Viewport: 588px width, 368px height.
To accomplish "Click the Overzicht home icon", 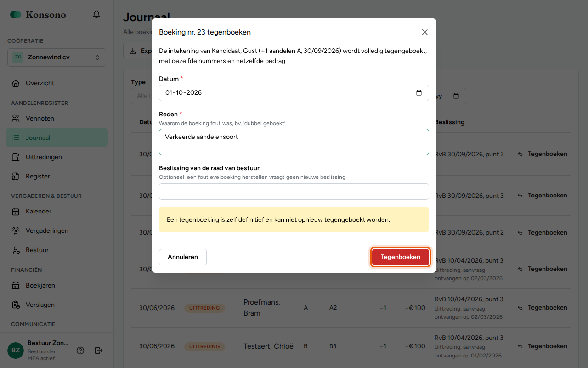I will point(16,83).
